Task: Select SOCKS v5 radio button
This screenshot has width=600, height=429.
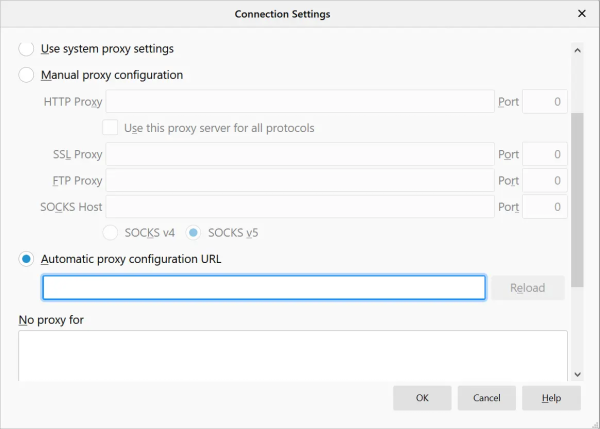Action: pos(194,232)
